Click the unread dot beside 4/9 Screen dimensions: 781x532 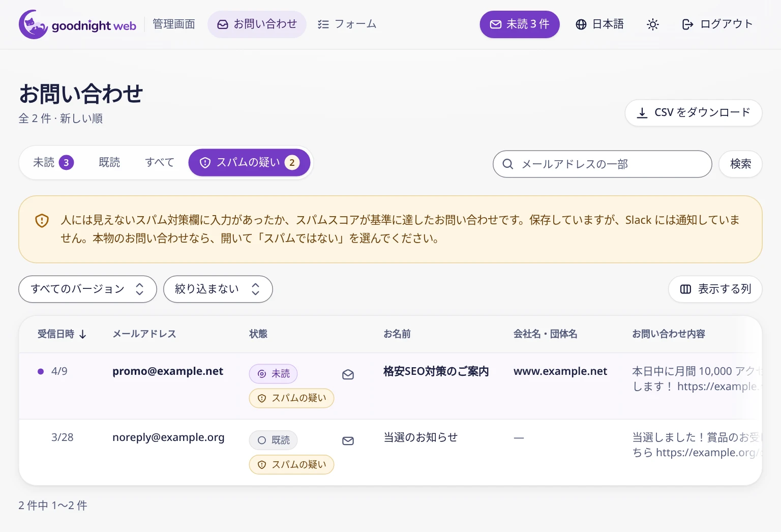tap(41, 371)
